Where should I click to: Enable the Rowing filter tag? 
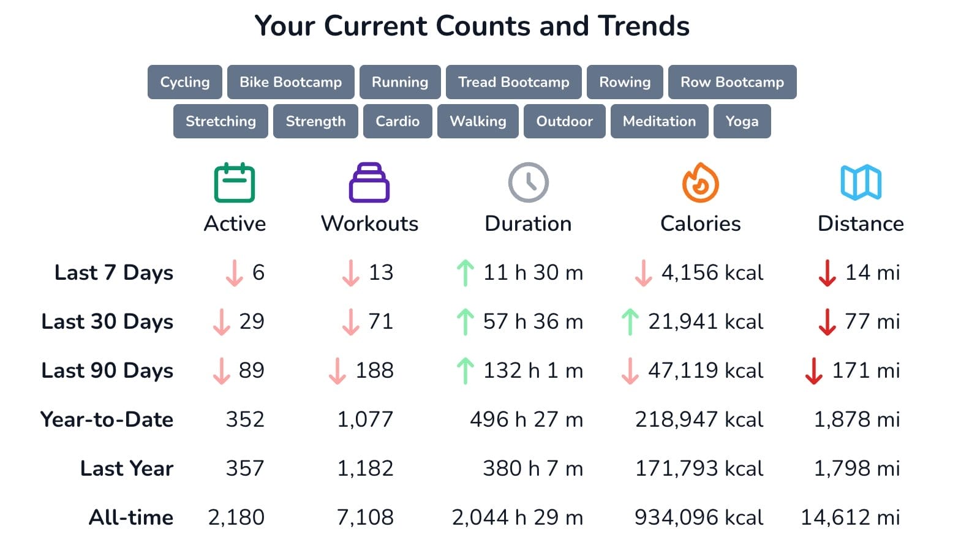(x=625, y=82)
